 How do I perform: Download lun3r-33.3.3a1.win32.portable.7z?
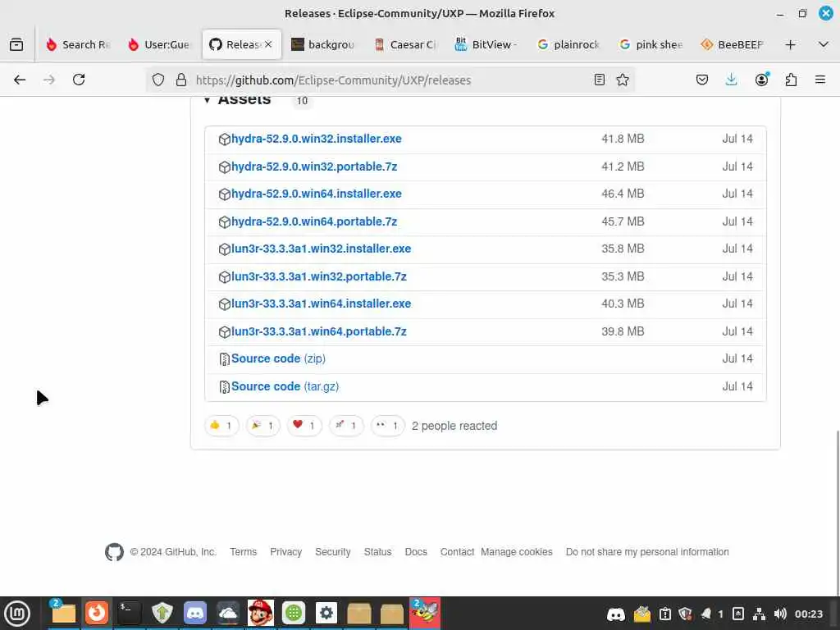click(319, 277)
